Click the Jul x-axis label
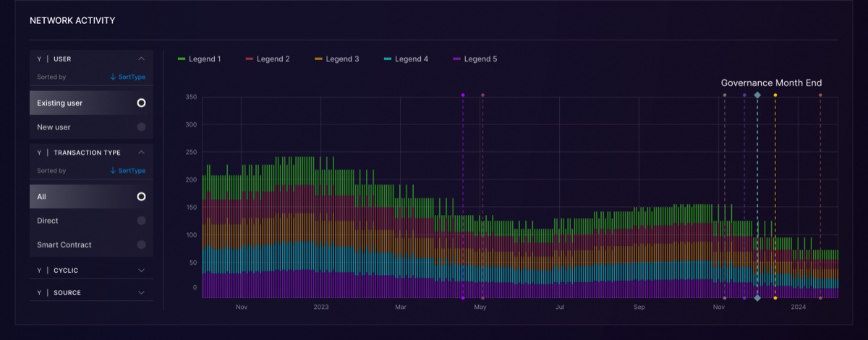The height and width of the screenshot is (340, 868). pos(560,307)
